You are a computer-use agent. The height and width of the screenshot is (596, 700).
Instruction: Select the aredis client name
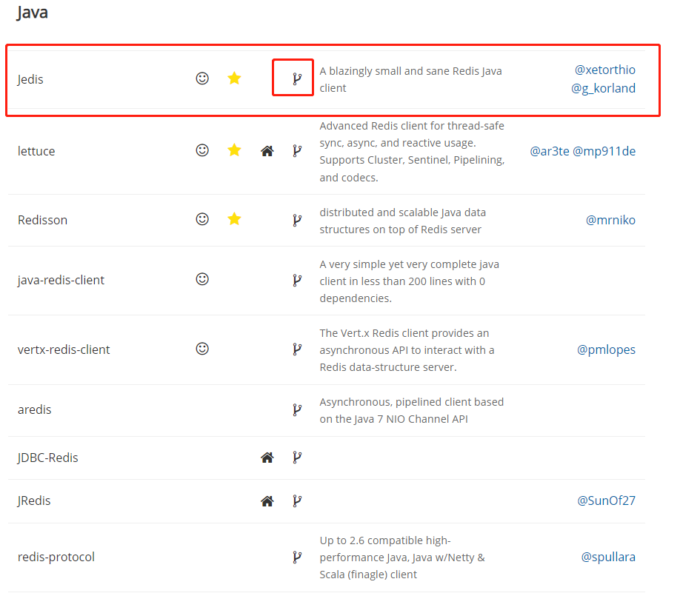click(x=34, y=409)
